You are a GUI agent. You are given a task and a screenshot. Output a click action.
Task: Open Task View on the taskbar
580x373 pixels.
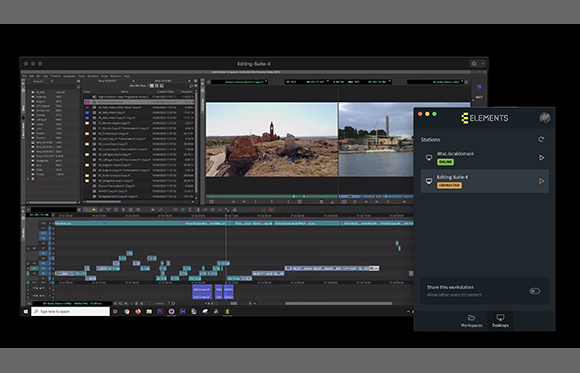pyautogui.click(x=115, y=312)
